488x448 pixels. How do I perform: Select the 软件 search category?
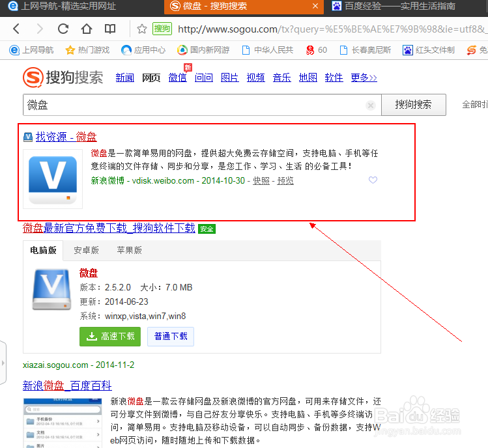334,77
